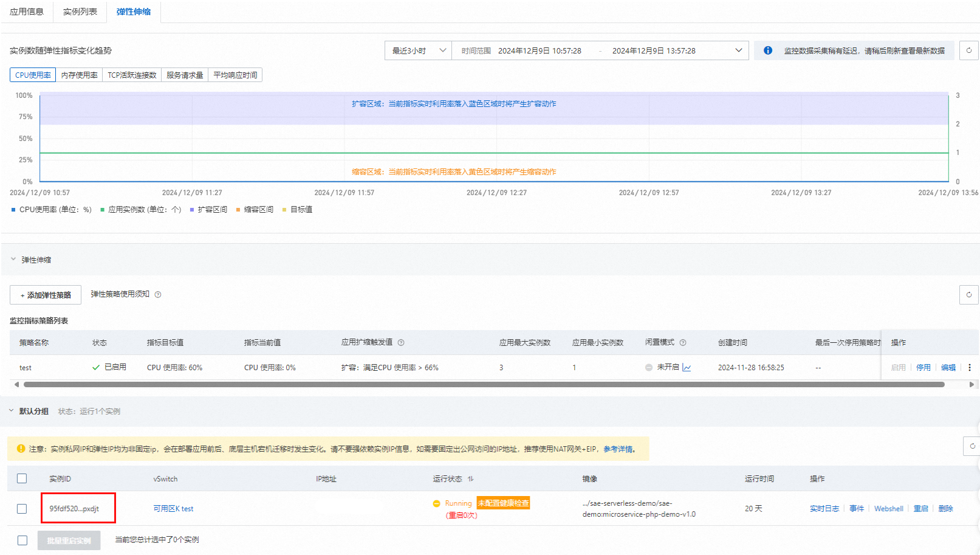Toggle 目标值 legend item

(297, 210)
